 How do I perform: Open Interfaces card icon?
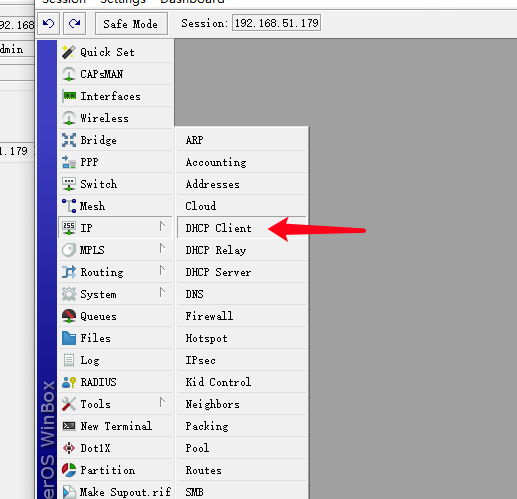pyautogui.click(x=69, y=96)
